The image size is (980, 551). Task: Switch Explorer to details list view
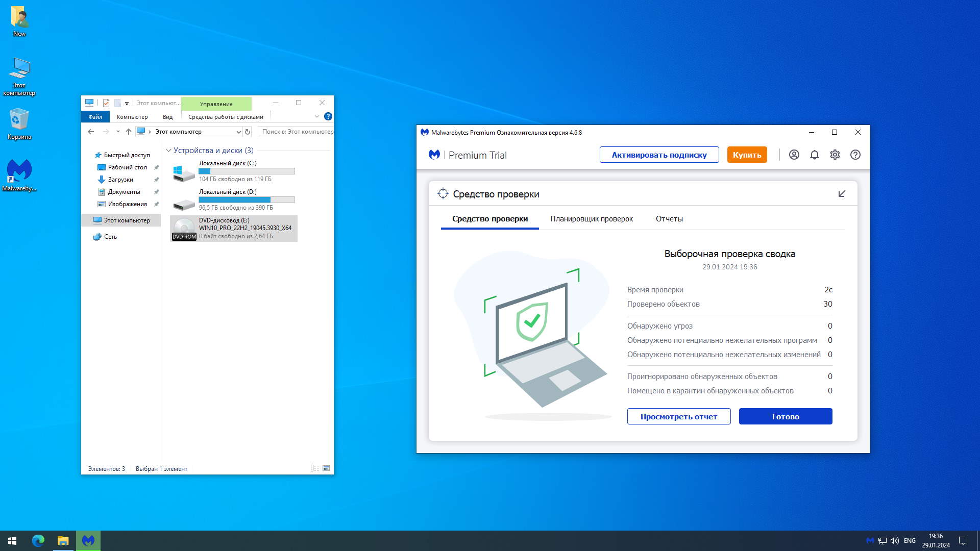(314, 468)
